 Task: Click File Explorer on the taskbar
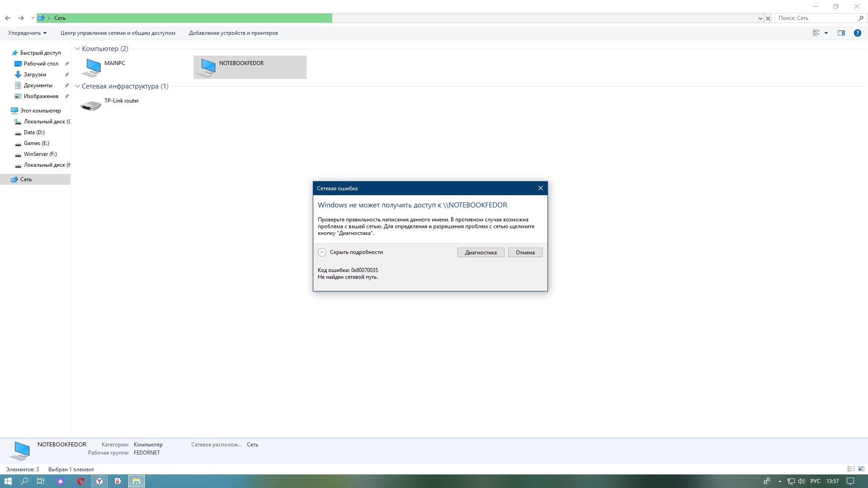[136, 481]
